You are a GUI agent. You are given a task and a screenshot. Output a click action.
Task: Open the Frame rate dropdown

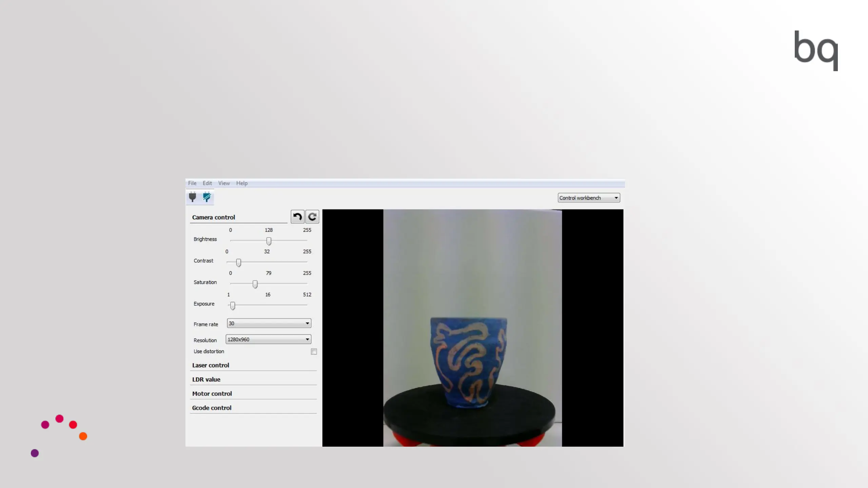click(x=269, y=323)
